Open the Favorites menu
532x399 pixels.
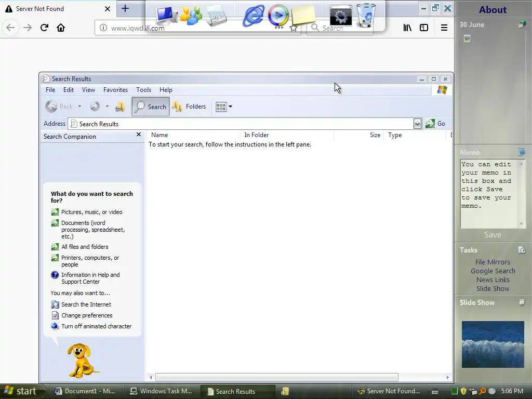pyautogui.click(x=115, y=90)
